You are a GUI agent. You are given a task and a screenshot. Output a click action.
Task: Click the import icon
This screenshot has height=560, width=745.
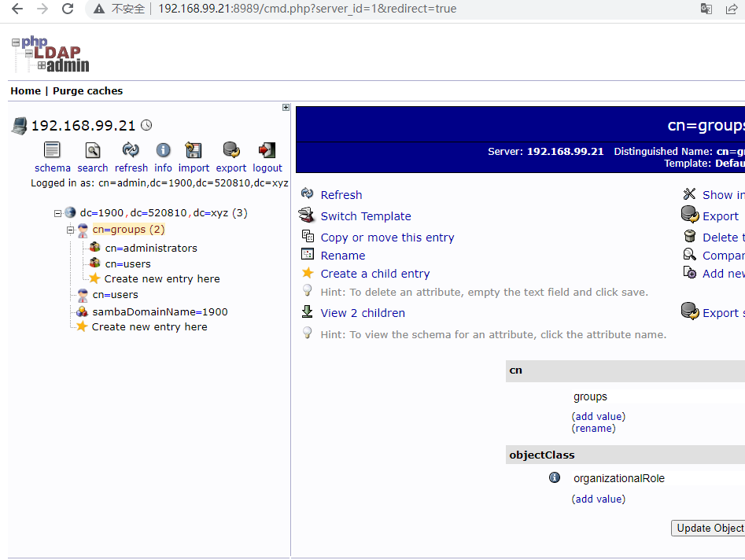tap(193, 150)
